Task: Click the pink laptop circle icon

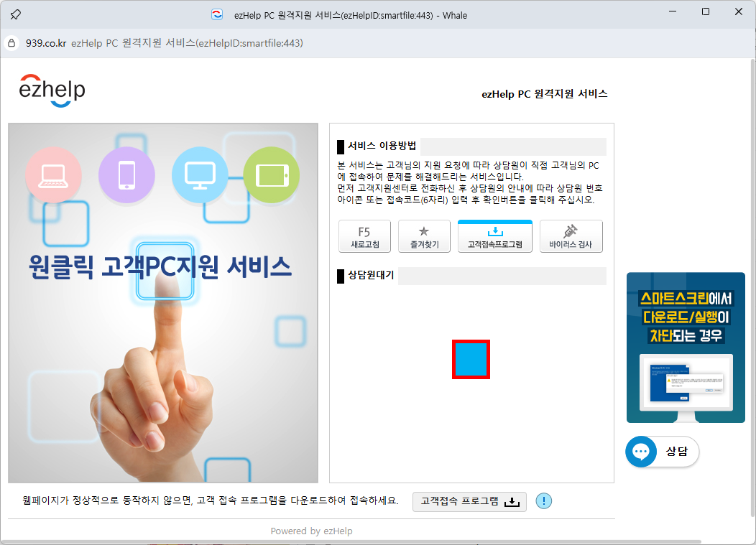Action: click(x=53, y=175)
